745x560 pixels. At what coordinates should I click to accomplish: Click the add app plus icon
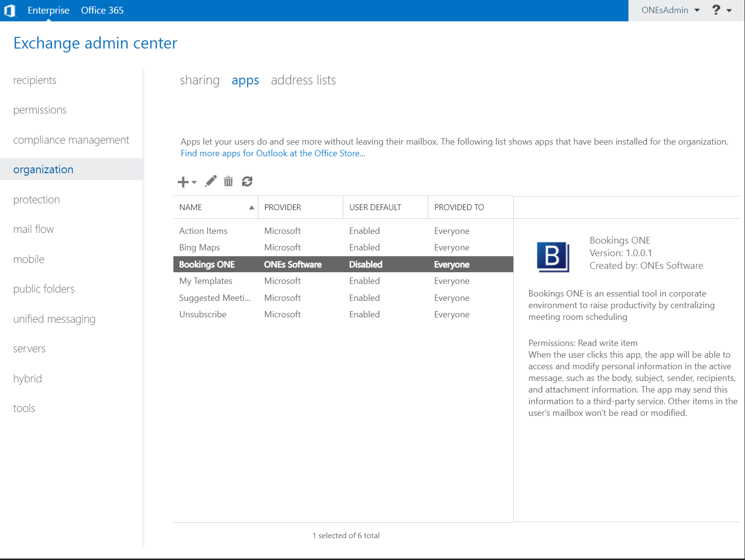(183, 182)
